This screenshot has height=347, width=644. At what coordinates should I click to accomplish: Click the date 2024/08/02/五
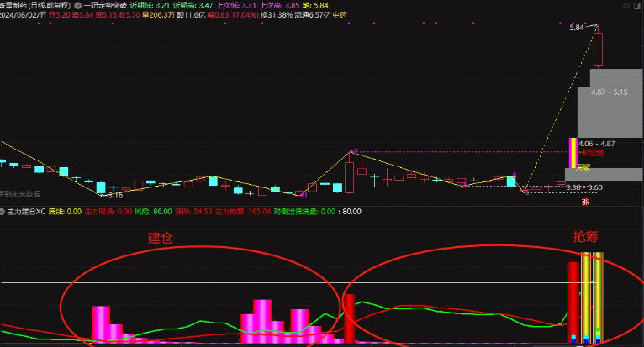pos(24,15)
